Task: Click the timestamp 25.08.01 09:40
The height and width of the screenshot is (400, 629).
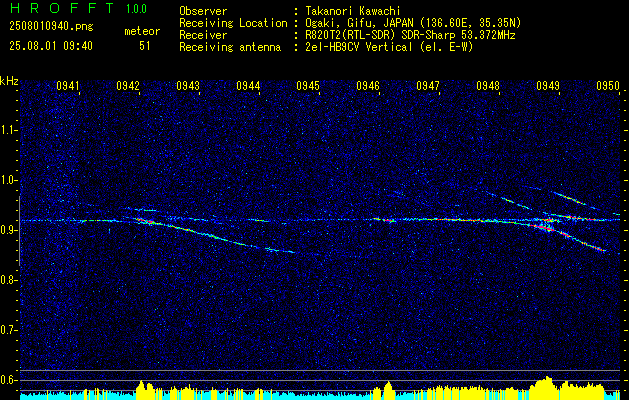Action: pos(51,46)
